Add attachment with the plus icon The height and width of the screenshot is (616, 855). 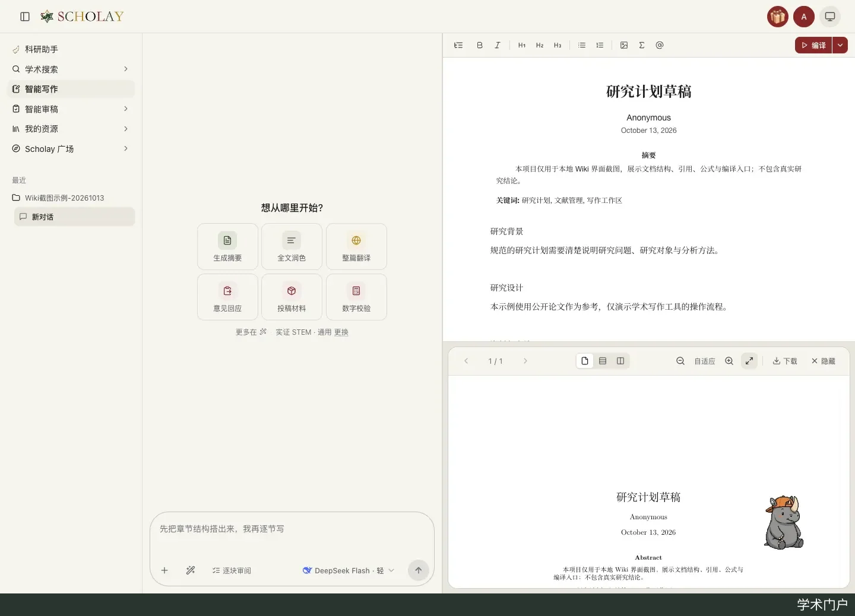pos(164,570)
